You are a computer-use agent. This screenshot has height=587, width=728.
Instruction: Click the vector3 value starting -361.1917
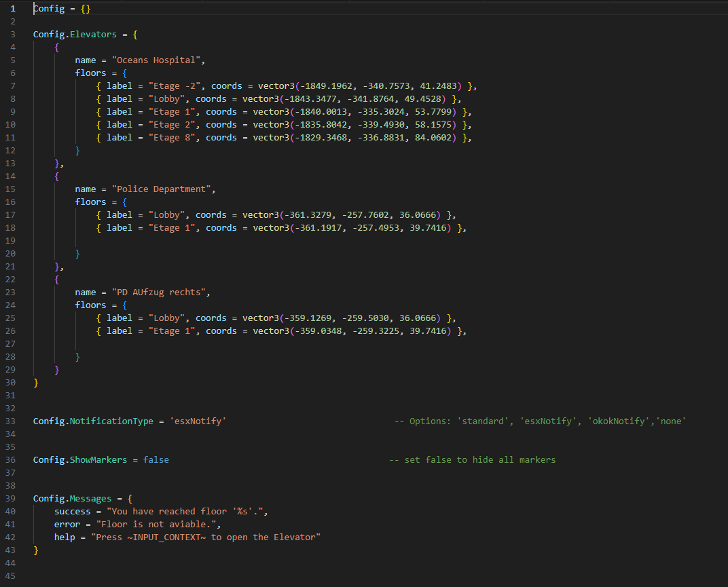click(x=352, y=228)
